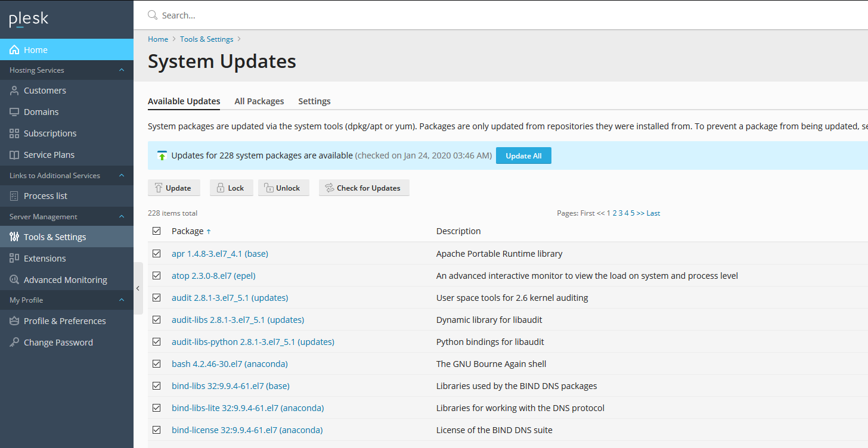
Task: Uncheck the bash 4.2.46-30.el7 checkbox
Action: coord(157,364)
